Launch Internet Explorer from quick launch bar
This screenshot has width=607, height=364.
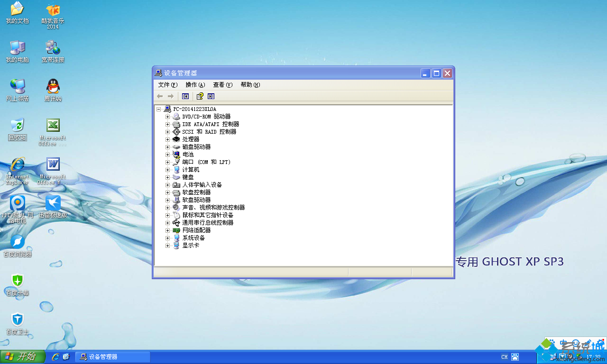pyautogui.click(x=55, y=357)
